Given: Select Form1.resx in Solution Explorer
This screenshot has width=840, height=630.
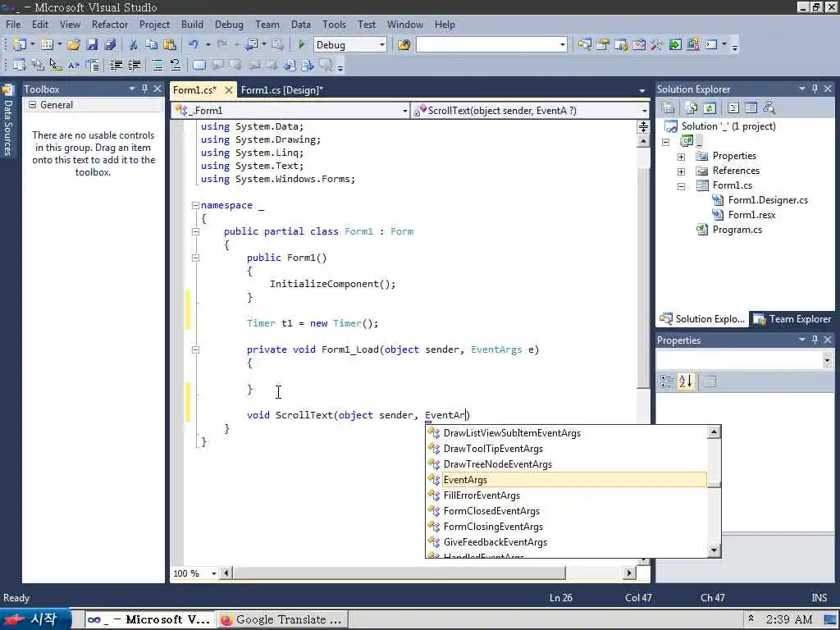Looking at the screenshot, I should [x=751, y=215].
